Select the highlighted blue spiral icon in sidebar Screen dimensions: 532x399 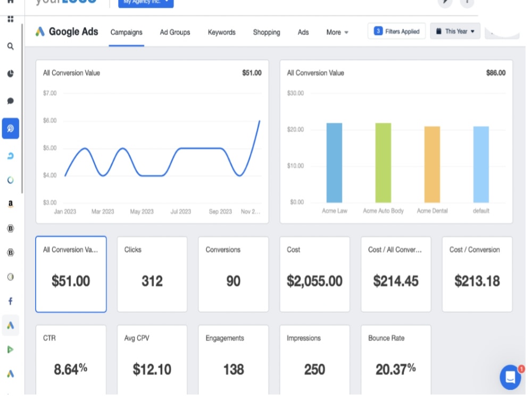[x=11, y=130]
